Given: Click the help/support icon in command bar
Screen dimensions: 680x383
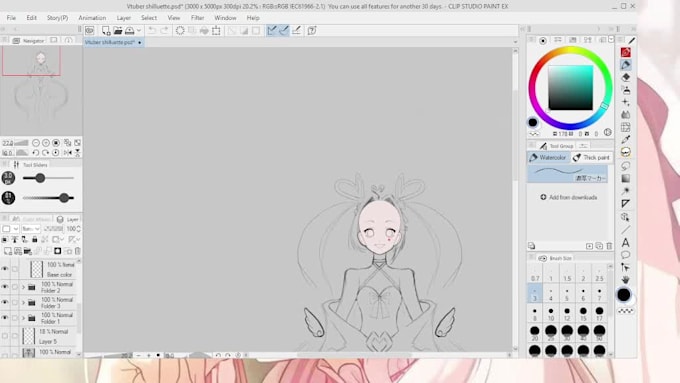Looking at the screenshot, I should click(312, 30).
